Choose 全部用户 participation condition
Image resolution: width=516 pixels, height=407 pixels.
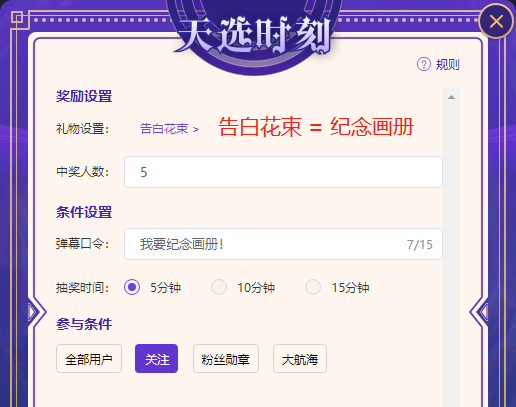point(89,359)
